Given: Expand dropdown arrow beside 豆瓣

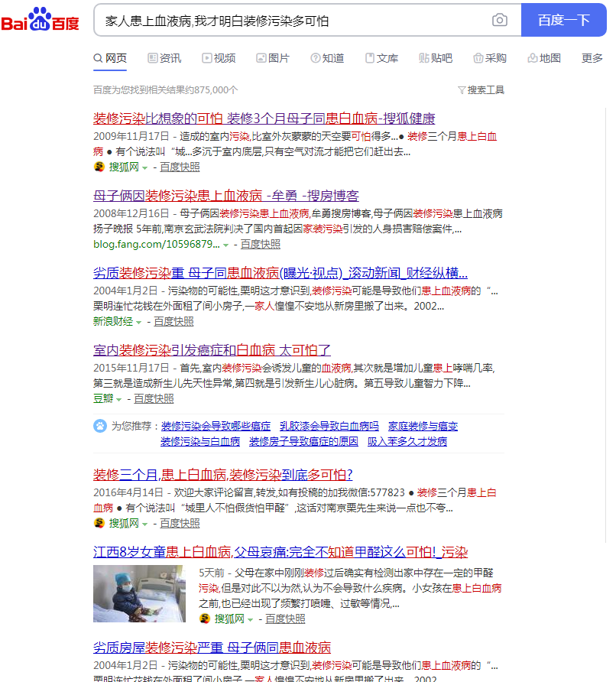Looking at the screenshot, I should (x=118, y=399).
